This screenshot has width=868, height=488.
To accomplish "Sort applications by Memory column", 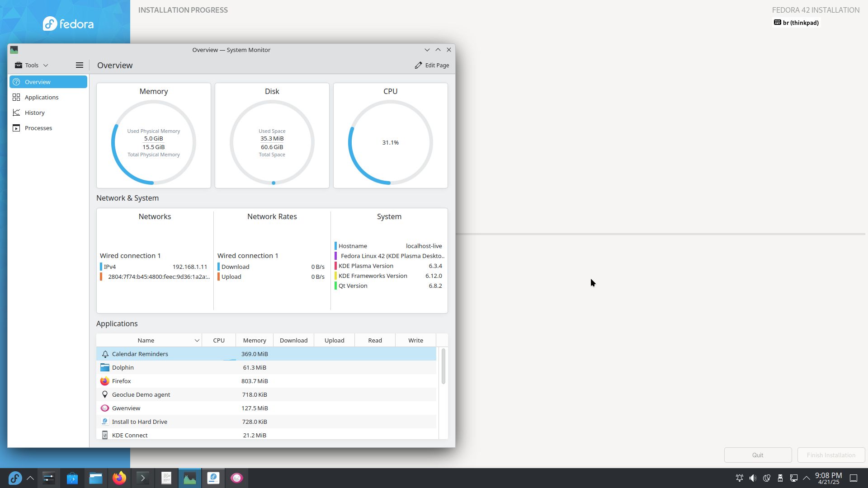I will (255, 340).
